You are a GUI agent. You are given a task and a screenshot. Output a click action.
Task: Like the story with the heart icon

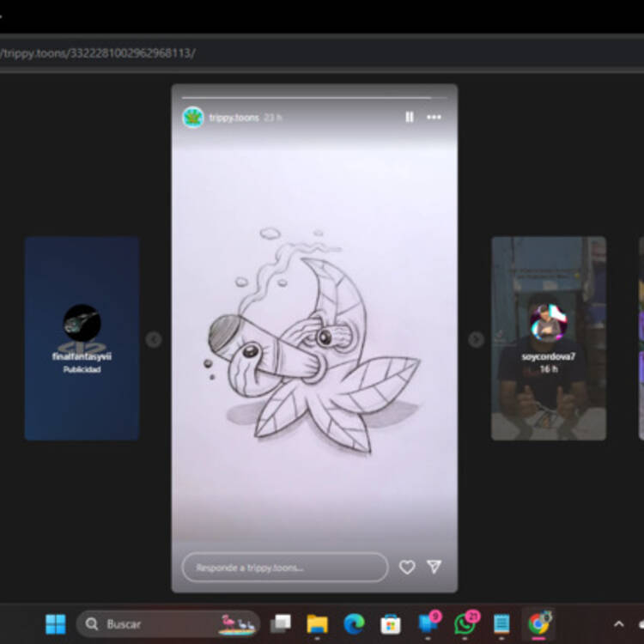(407, 568)
